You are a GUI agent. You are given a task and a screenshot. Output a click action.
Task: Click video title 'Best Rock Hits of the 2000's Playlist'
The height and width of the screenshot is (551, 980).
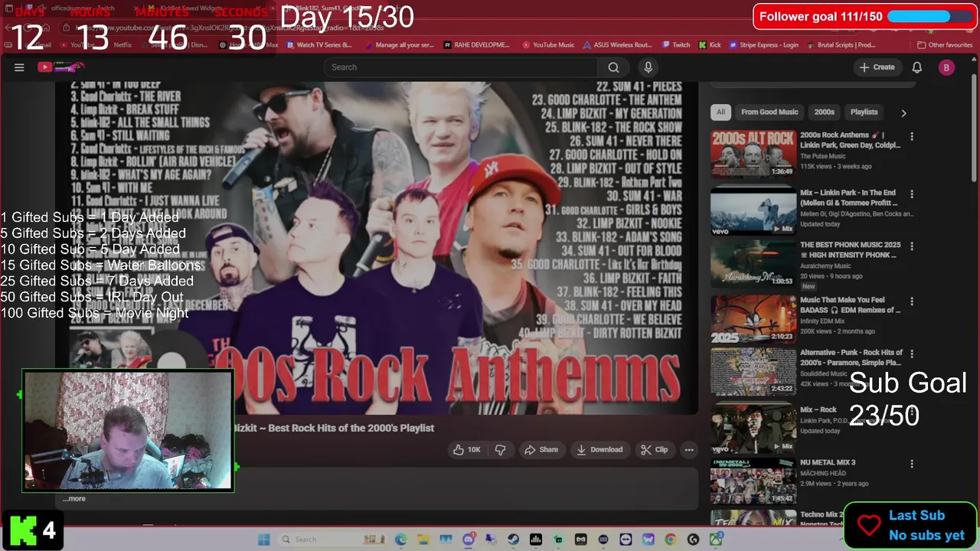pos(351,428)
